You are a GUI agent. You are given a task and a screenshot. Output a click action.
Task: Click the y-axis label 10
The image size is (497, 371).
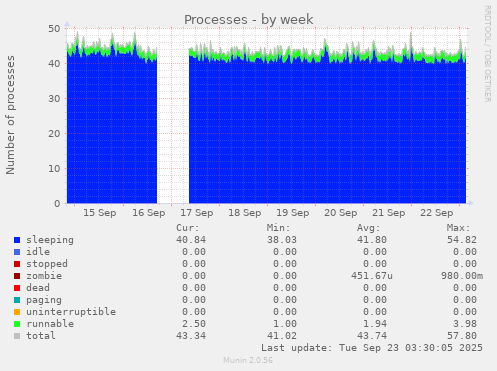coord(54,169)
